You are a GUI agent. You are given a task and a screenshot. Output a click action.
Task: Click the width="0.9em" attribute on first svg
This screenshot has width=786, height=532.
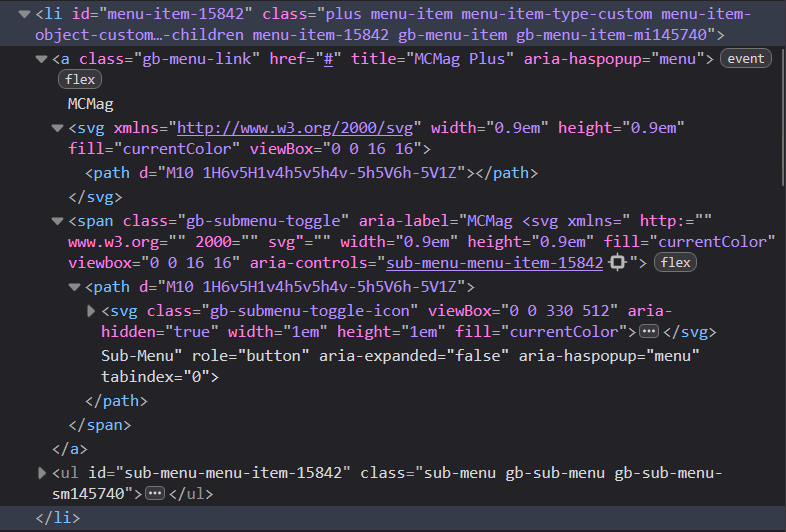pos(490,128)
